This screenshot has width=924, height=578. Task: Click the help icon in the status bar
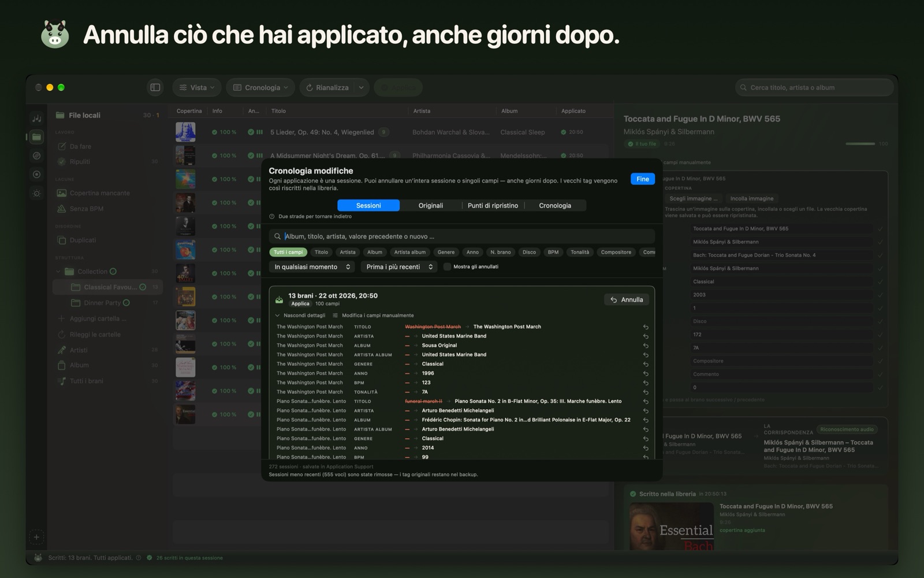tap(139, 558)
